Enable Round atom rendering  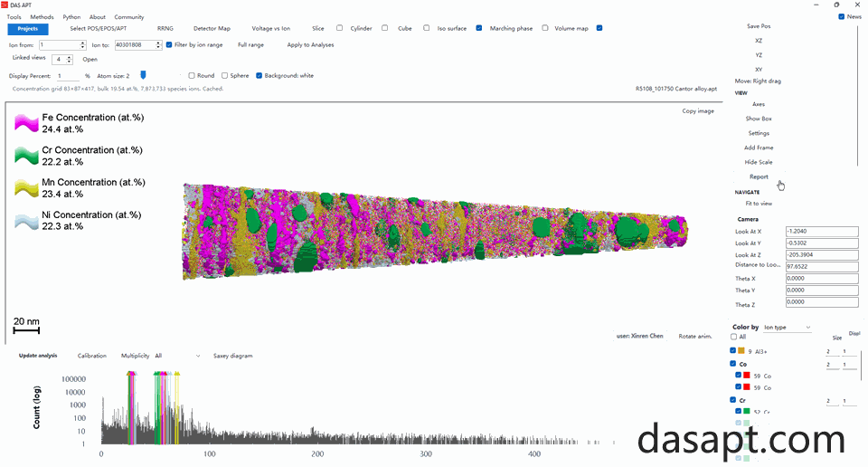click(192, 75)
